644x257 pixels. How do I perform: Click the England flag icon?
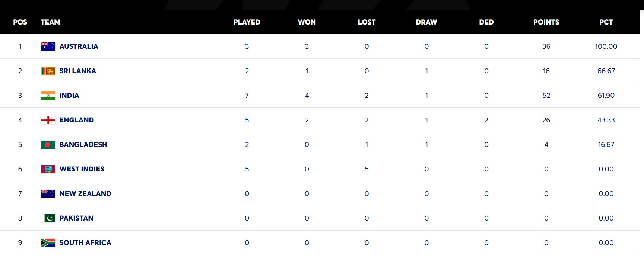point(48,120)
